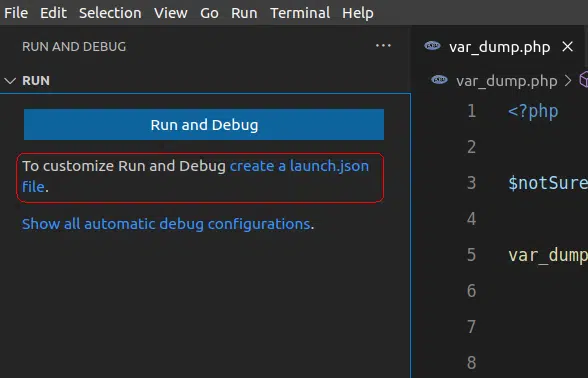588x378 pixels.
Task: Click breadcrumb separator chevron after var_dump.php
Action: [x=568, y=80]
